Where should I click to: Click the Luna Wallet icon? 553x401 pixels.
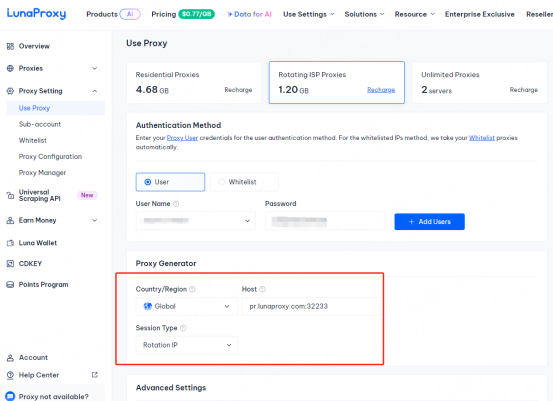point(10,243)
